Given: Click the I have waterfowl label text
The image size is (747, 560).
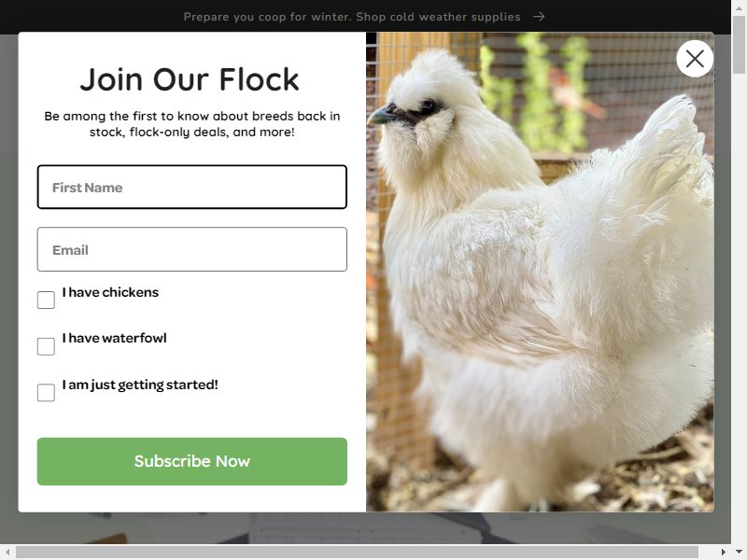Looking at the screenshot, I should (114, 338).
